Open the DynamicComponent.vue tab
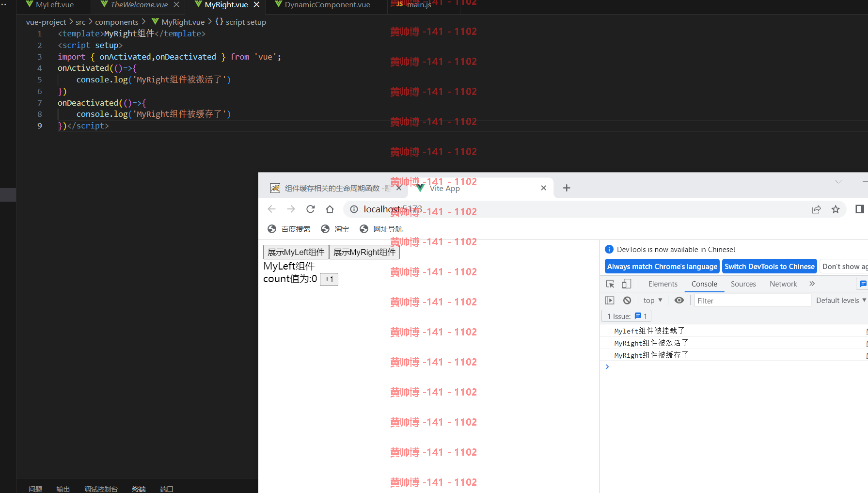868x493 pixels. point(327,5)
